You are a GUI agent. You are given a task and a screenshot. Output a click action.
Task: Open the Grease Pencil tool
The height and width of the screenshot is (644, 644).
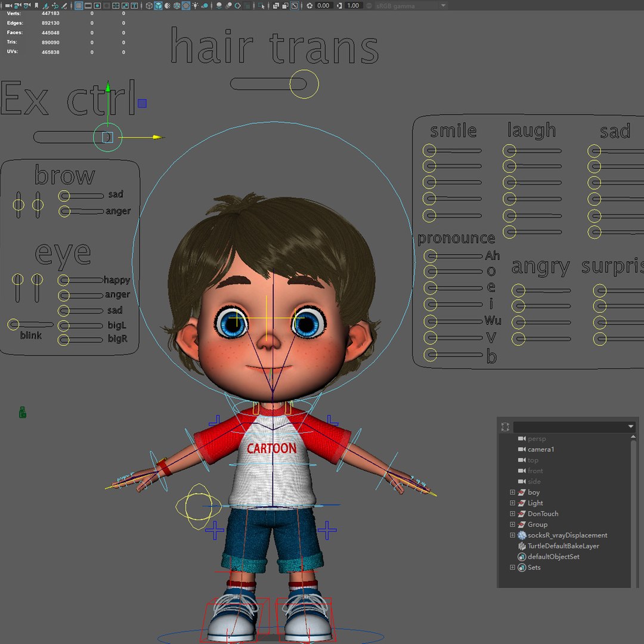[64, 6]
